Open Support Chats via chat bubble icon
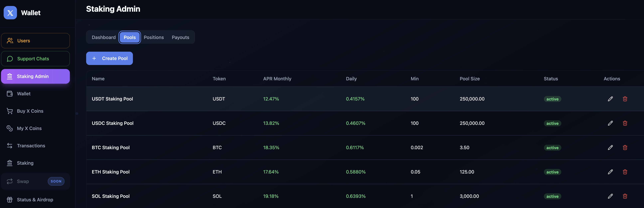This screenshot has width=644, height=208. [10, 59]
